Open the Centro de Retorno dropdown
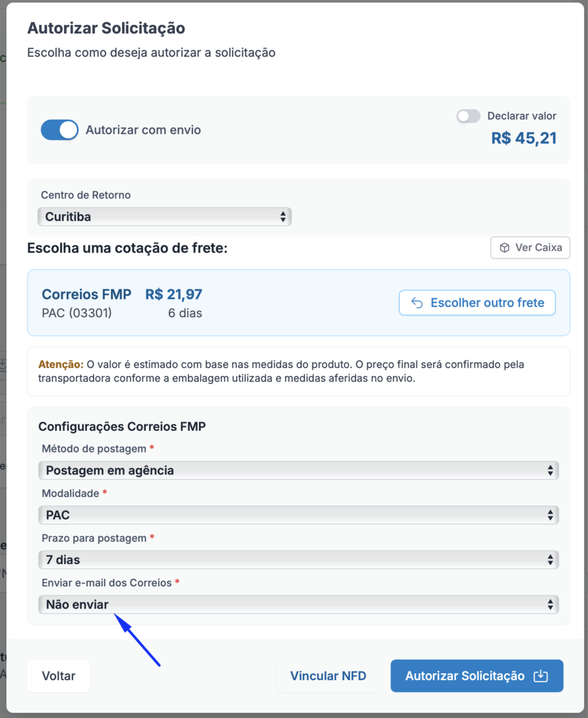 (x=165, y=217)
